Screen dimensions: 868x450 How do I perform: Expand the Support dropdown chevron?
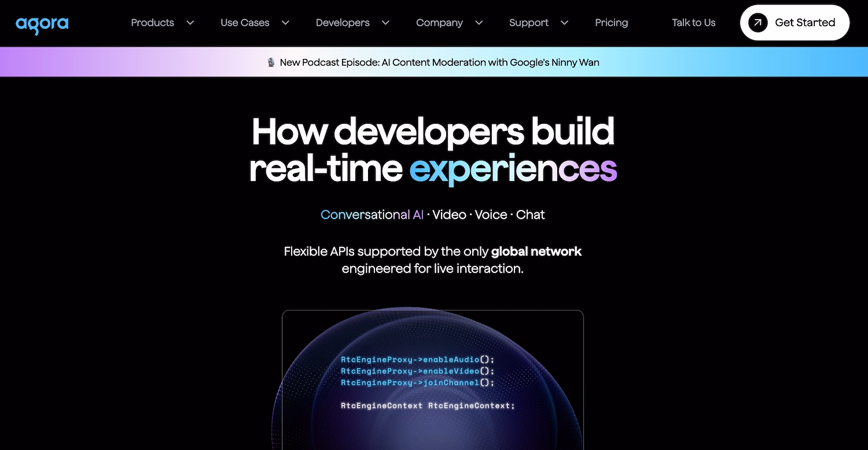click(x=564, y=23)
